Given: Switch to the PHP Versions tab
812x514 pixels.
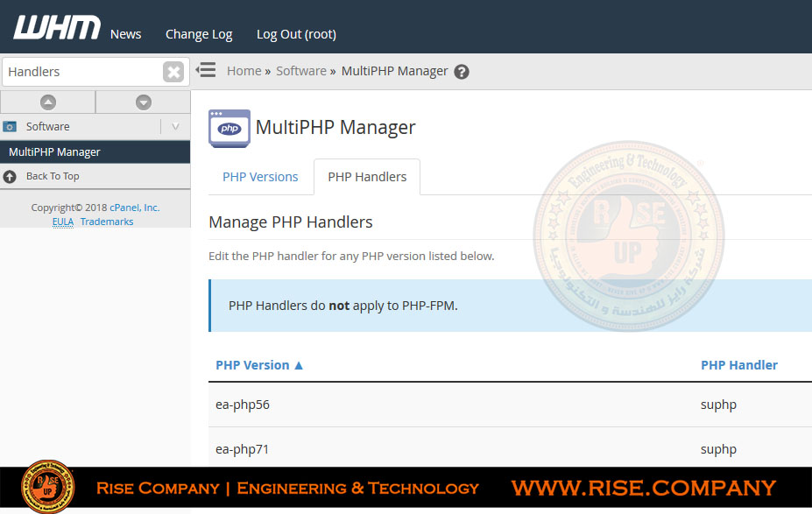Looking at the screenshot, I should tap(260, 177).
